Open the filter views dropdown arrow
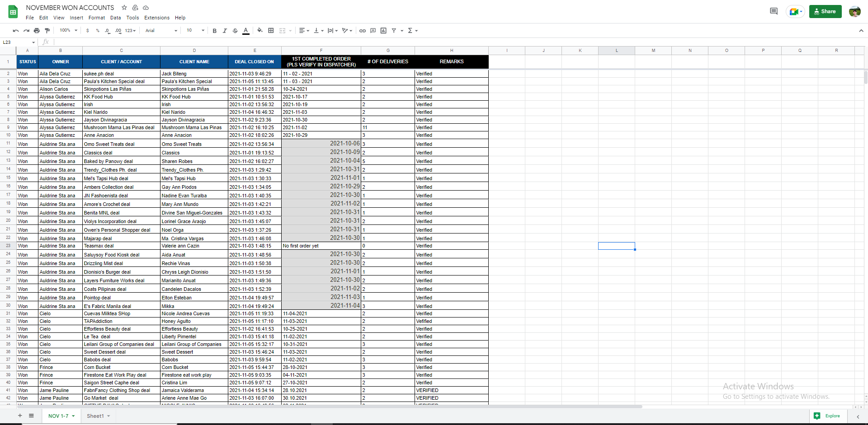Viewport: 868px width, 425px height. tap(401, 31)
